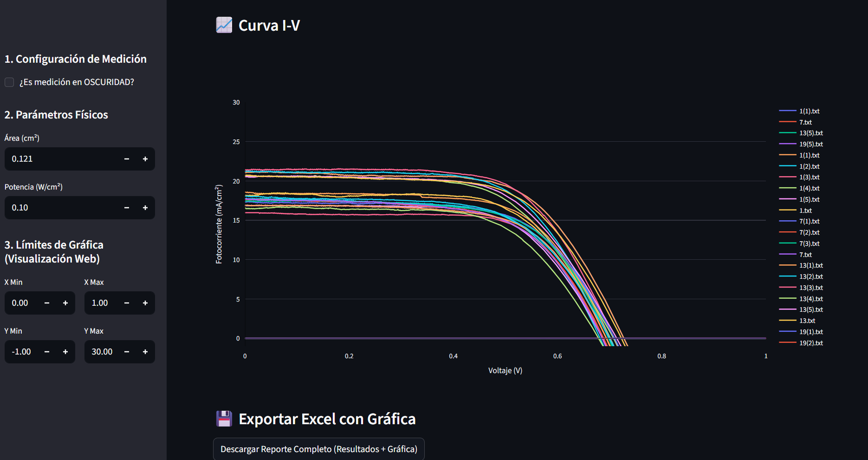Increment Y Max with the plus icon
Image resolution: width=868 pixels, height=460 pixels.
pos(145,352)
